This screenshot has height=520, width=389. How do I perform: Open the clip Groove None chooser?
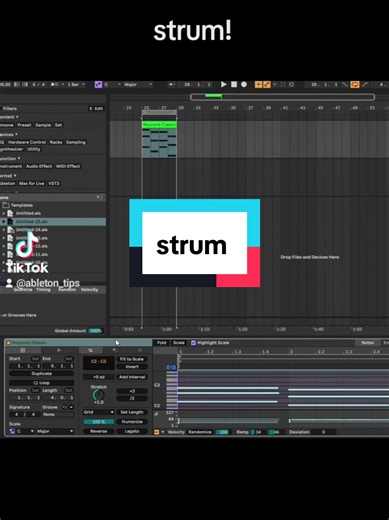(58, 414)
